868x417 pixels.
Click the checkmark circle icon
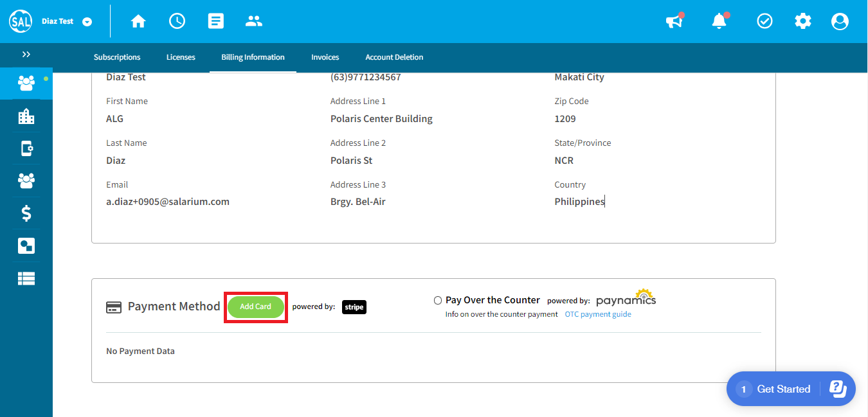[764, 21]
